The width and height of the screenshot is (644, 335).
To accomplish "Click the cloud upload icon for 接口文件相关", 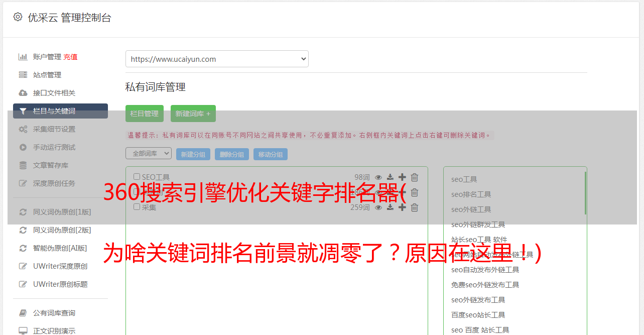I will (x=23, y=93).
